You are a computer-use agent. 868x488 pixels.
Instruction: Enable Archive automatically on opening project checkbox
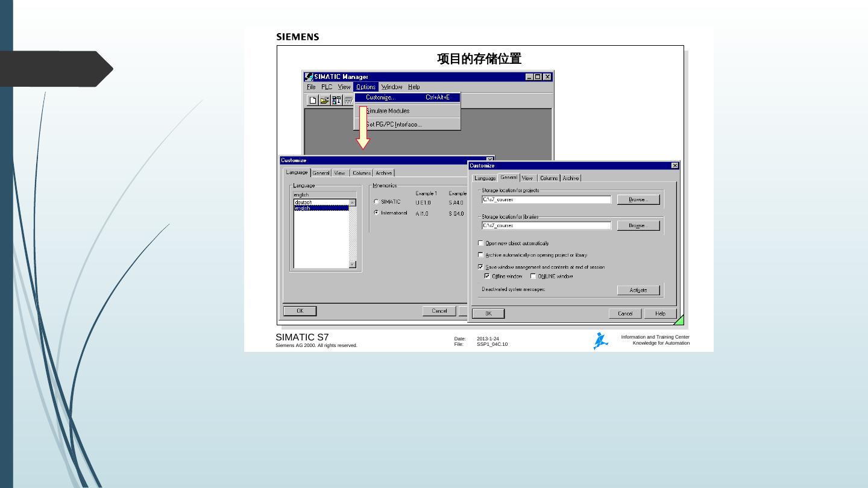pos(481,255)
